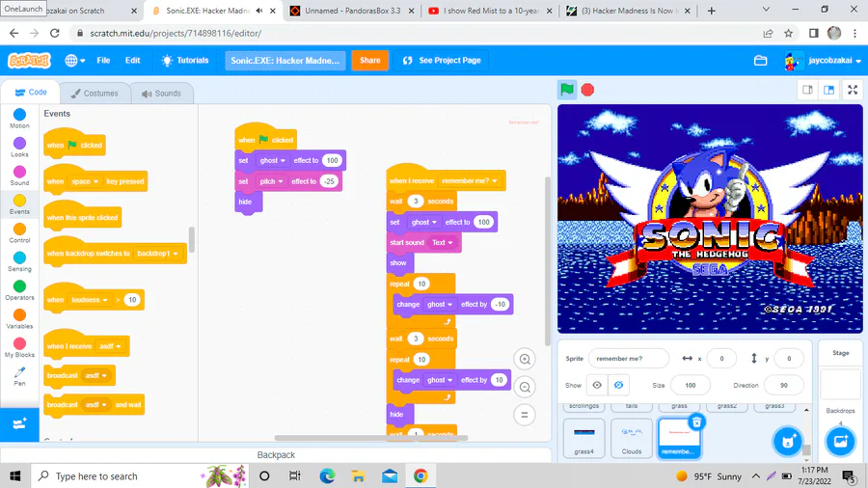Image resolution: width=868 pixels, height=488 pixels.
Task: Open the Text dropdown in start sound block
Action: tap(442, 242)
